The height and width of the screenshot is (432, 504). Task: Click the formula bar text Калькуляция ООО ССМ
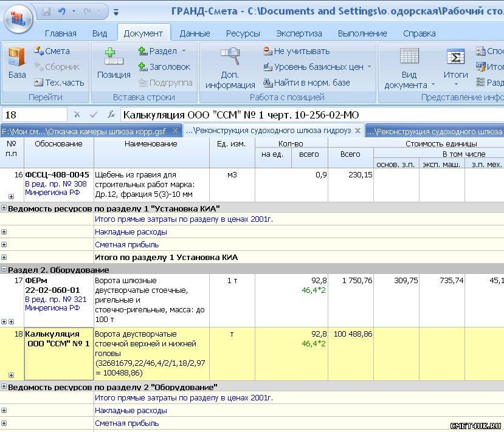coord(241,115)
